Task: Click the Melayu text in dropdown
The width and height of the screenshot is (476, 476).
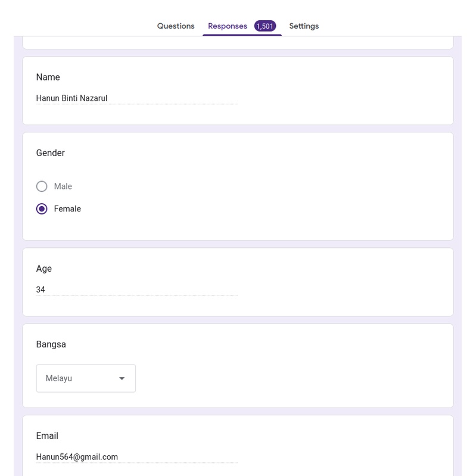Action: (59, 378)
